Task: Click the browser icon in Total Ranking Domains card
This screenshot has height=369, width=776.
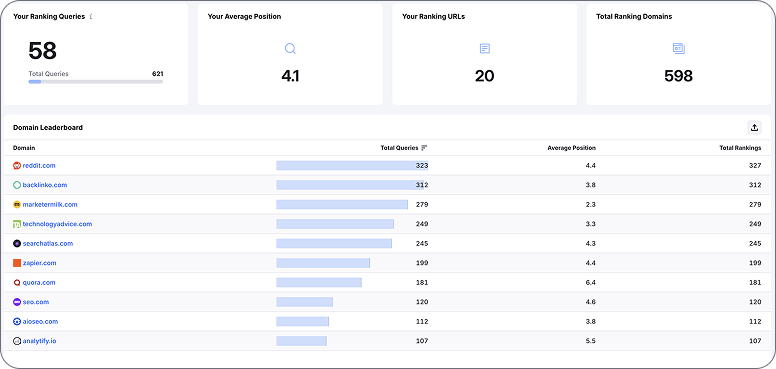Action: coord(679,48)
